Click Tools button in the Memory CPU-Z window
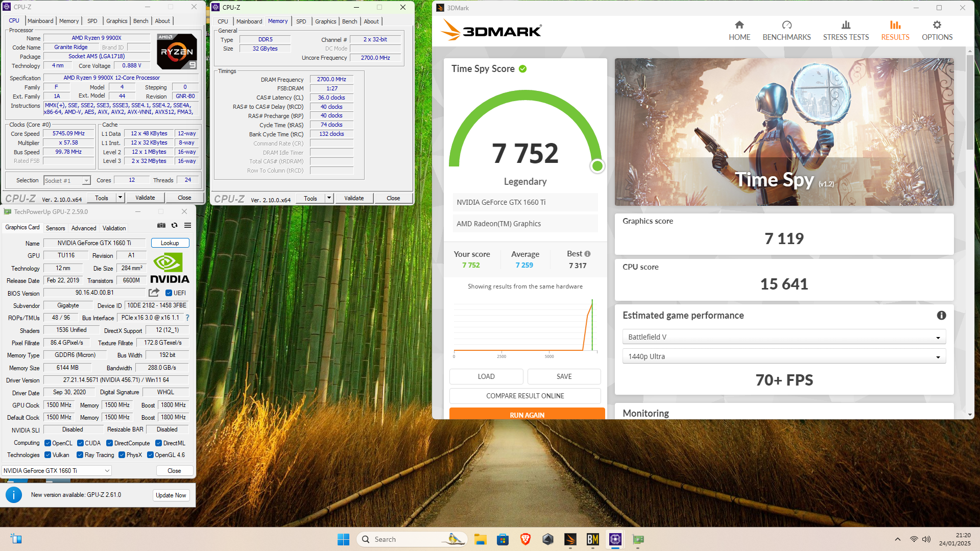Image resolution: width=980 pixels, height=551 pixels. (x=310, y=198)
